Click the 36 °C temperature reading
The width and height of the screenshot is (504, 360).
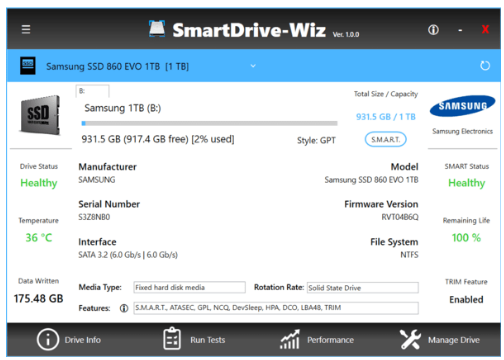click(x=39, y=238)
